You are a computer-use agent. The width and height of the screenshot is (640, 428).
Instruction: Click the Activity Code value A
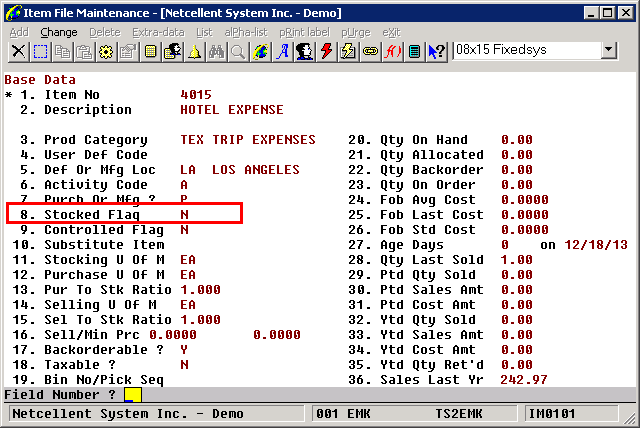184,185
